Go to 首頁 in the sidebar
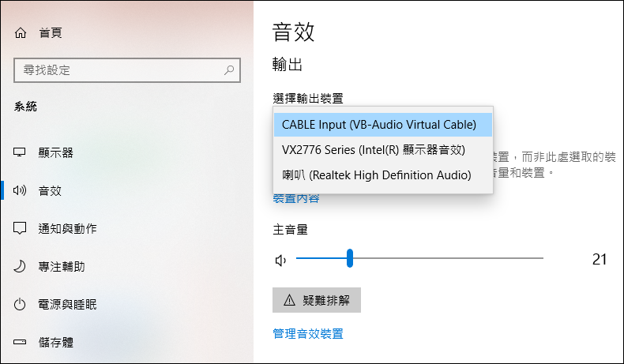Image resolution: width=624 pixels, height=364 pixels. click(x=51, y=32)
